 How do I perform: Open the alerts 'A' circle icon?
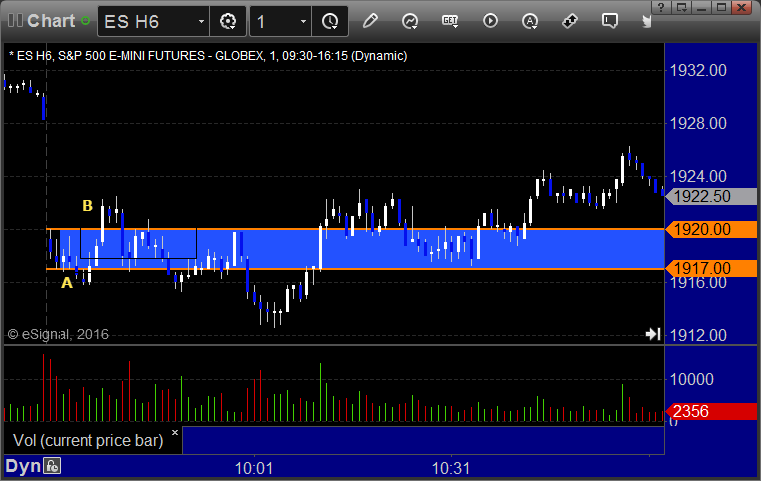coord(530,21)
